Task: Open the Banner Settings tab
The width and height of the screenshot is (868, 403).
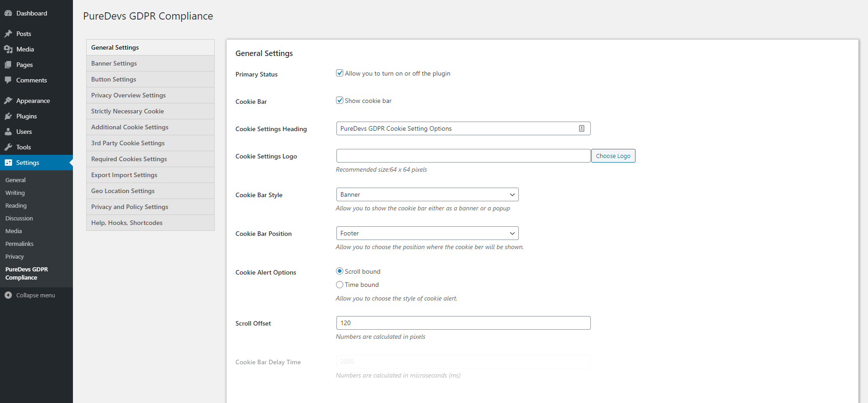Action: pyautogui.click(x=150, y=63)
